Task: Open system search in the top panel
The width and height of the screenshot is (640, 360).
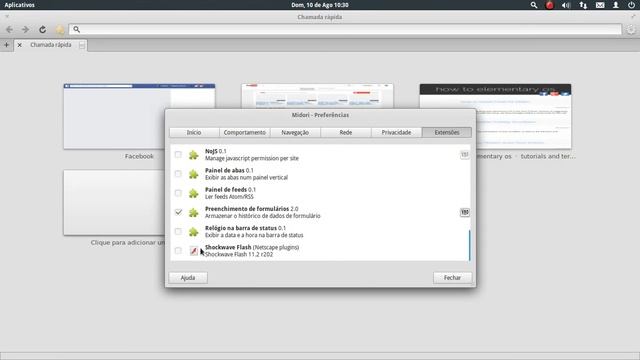Action: pyautogui.click(x=534, y=5)
